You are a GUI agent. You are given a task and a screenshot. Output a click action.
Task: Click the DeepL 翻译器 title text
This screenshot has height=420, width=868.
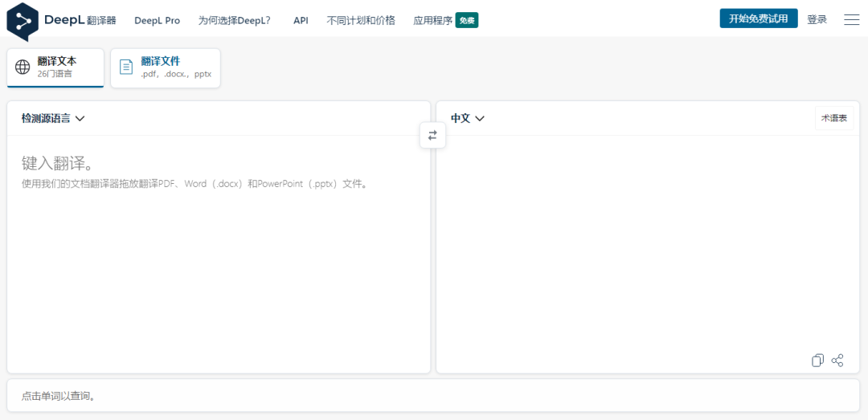(x=80, y=20)
